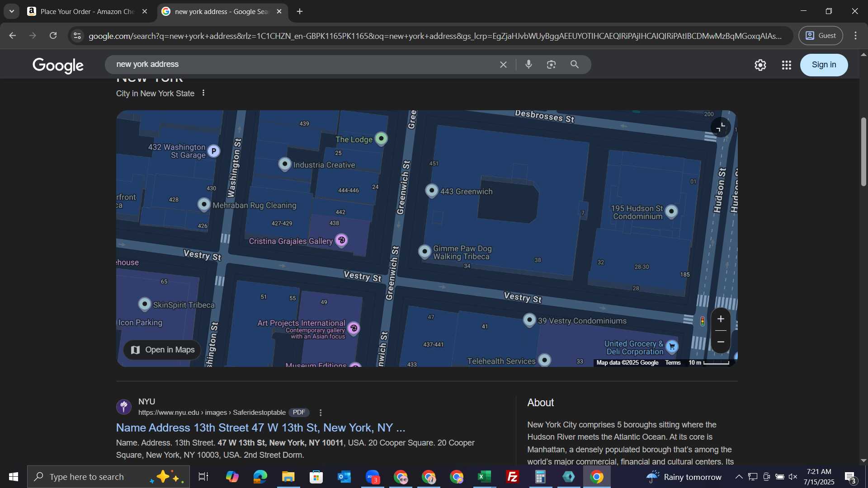Select The Lodge map pin
The height and width of the screenshot is (488, 868).
(x=382, y=138)
